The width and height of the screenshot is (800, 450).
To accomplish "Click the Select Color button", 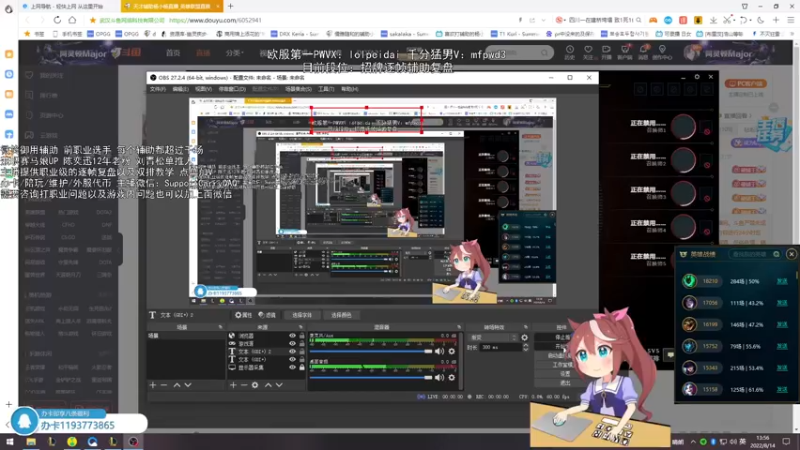I will [x=341, y=315].
